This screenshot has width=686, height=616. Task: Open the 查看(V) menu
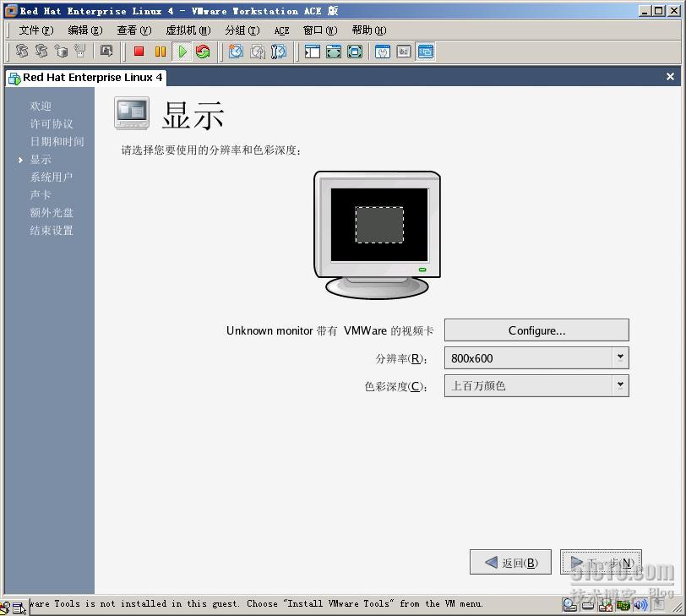click(133, 30)
